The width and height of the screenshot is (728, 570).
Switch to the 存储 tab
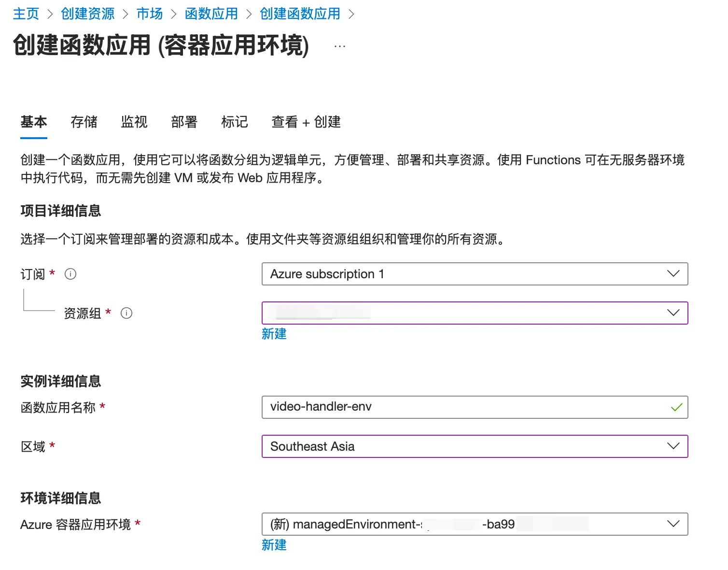(84, 122)
